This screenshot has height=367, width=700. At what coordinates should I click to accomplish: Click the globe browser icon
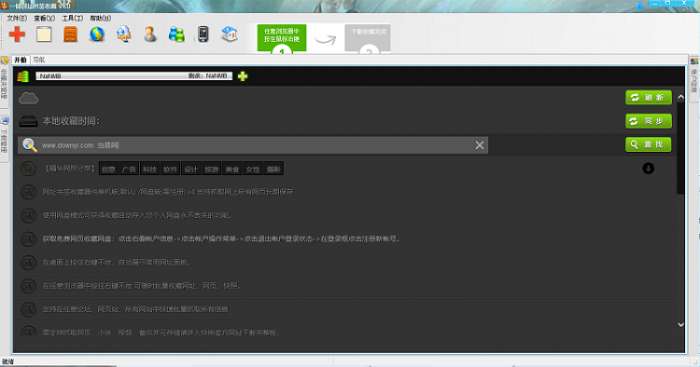coord(97,34)
